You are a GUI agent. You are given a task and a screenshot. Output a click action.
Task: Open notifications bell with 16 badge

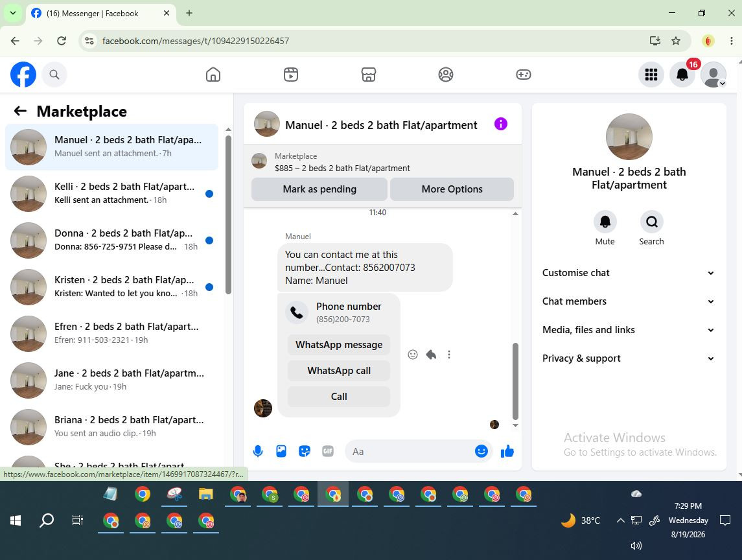coord(682,75)
